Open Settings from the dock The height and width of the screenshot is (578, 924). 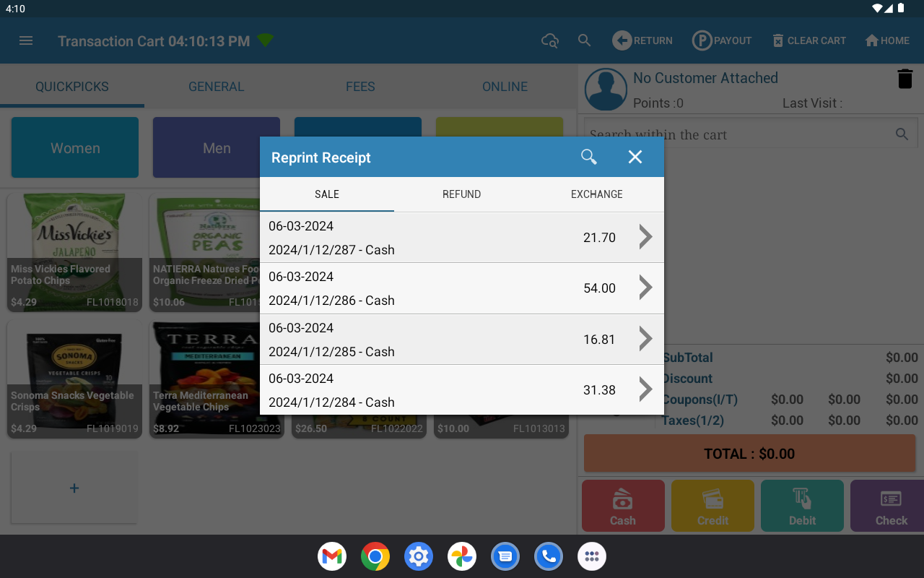click(419, 556)
